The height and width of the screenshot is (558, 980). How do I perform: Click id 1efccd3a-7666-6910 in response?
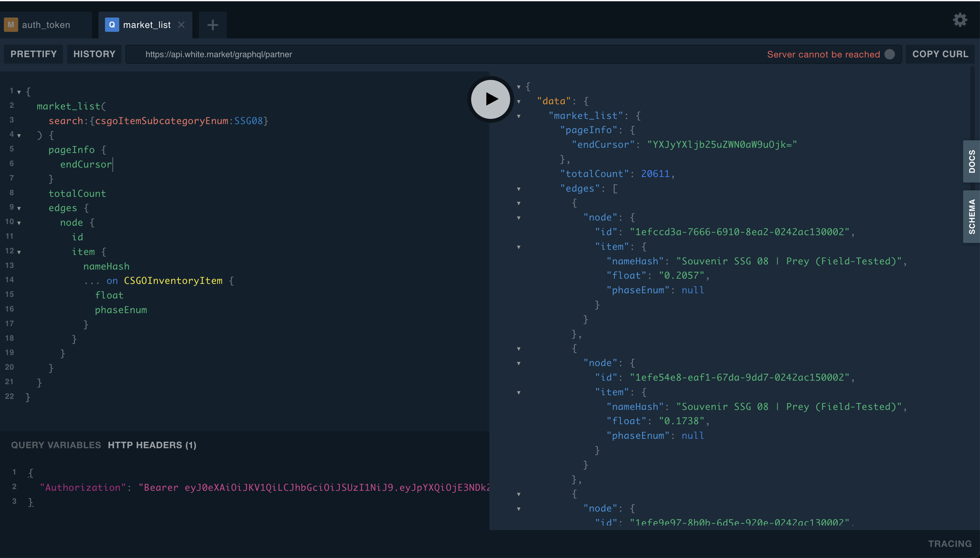tap(739, 232)
